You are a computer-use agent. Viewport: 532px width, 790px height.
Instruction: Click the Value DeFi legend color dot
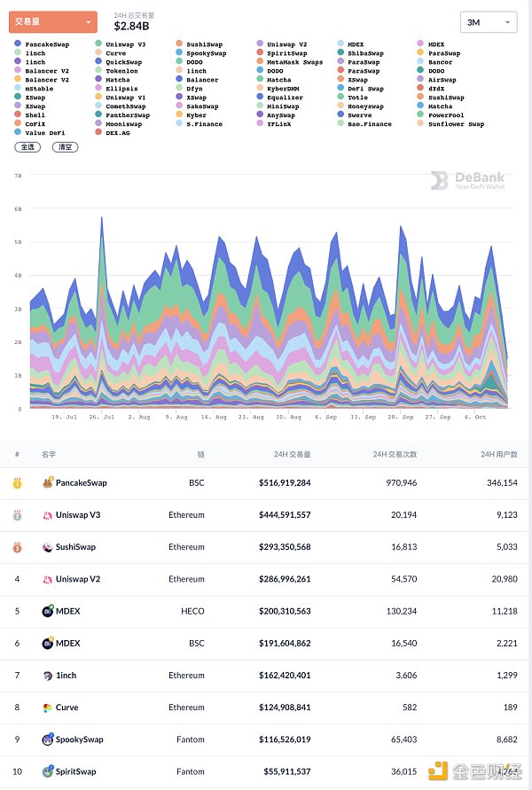click(18, 133)
